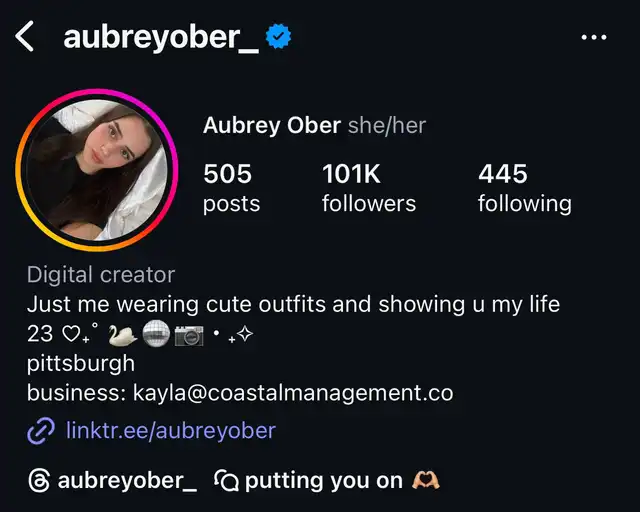Open the 101K followers list
Viewport: 640px width, 512px height.
coord(369,187)
